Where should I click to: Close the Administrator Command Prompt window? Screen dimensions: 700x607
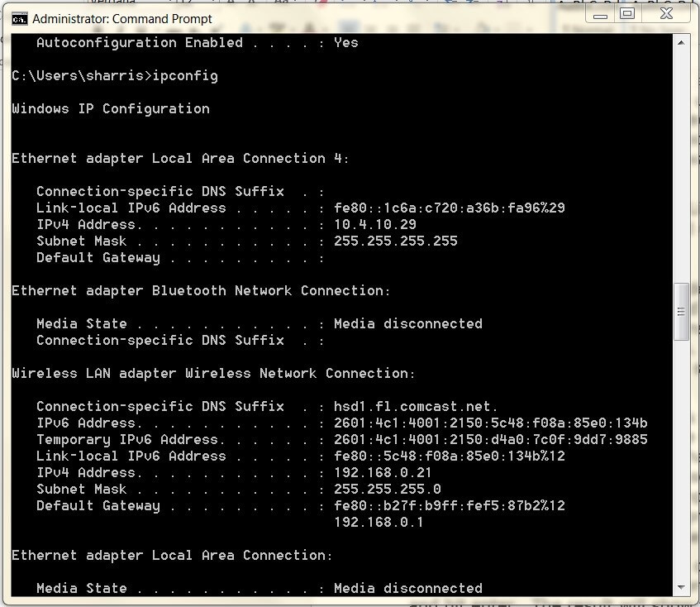point(668,14)
